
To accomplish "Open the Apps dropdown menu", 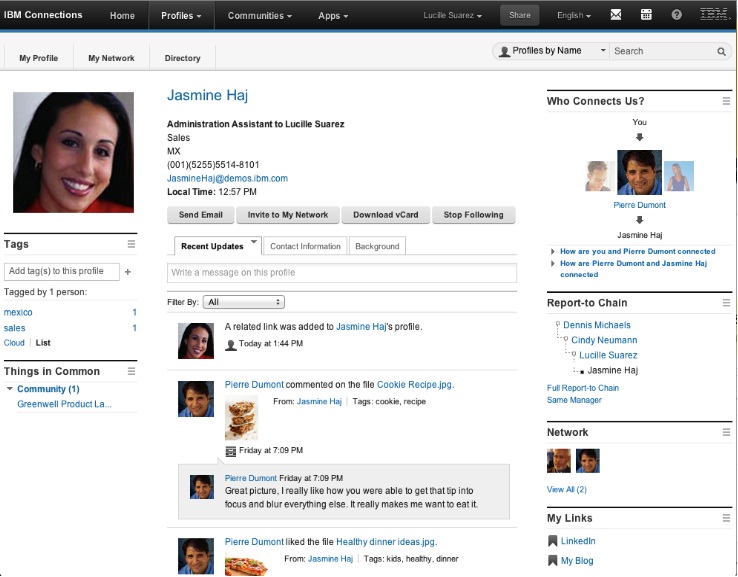I will pos(333,16).
